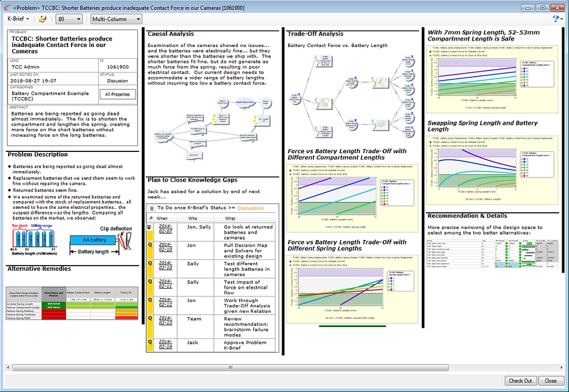Open the zoom level 80 dropdown
This screenshot has height=392, width=569.
tap(69, 19)
